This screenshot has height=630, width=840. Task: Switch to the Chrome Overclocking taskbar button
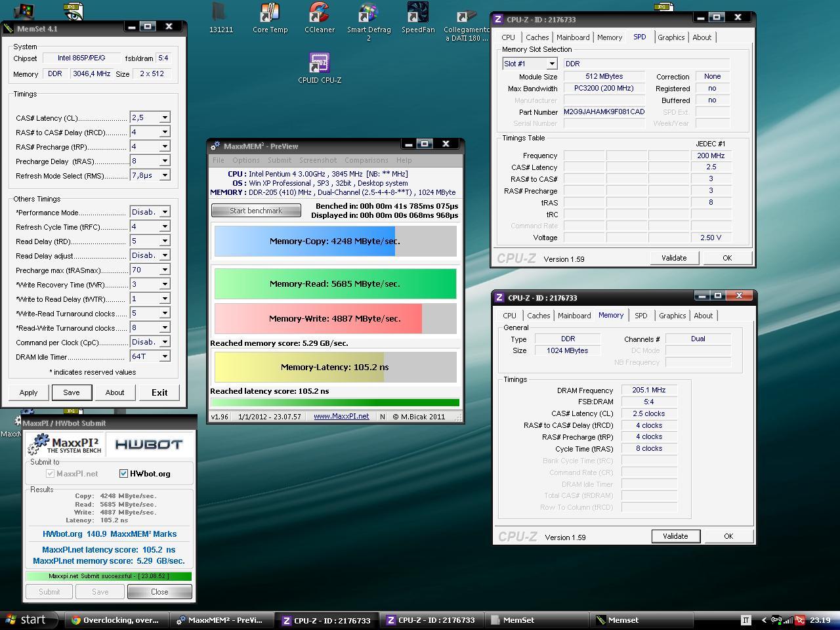tap(115, 620)
